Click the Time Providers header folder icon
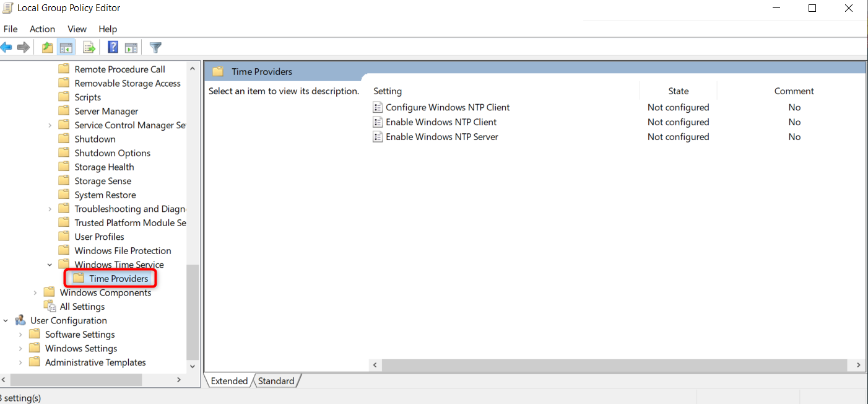This screenshot has height=404, width=868. [217, 71]
